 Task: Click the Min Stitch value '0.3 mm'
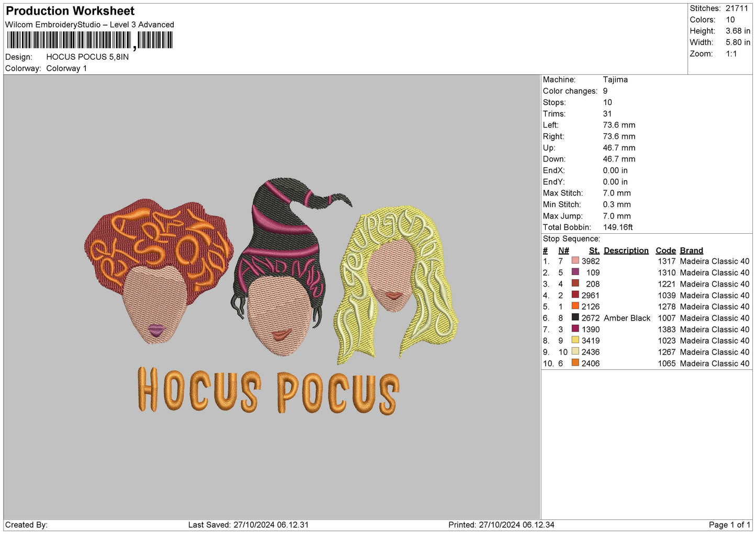(x=617, y=204)
